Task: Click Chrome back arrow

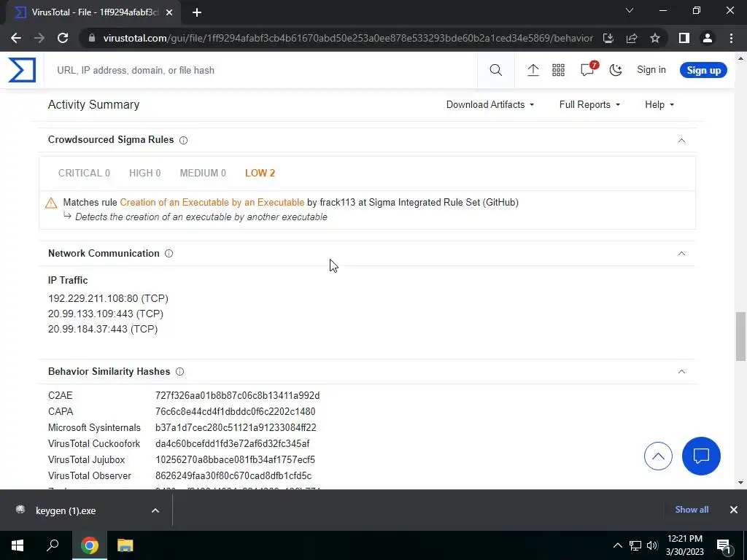Action: coord(16,38)
